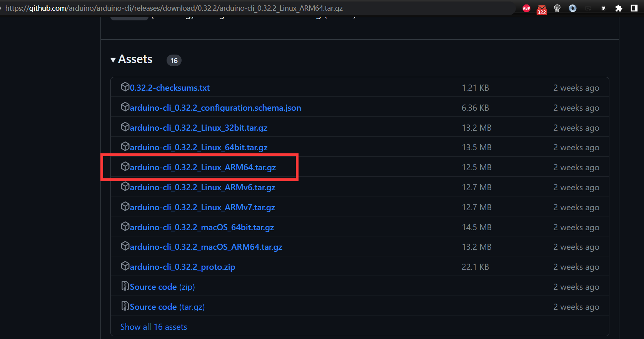
Task: Click the 12.5 MB size value
Action: pyautogui.click(x=477, y=168)
